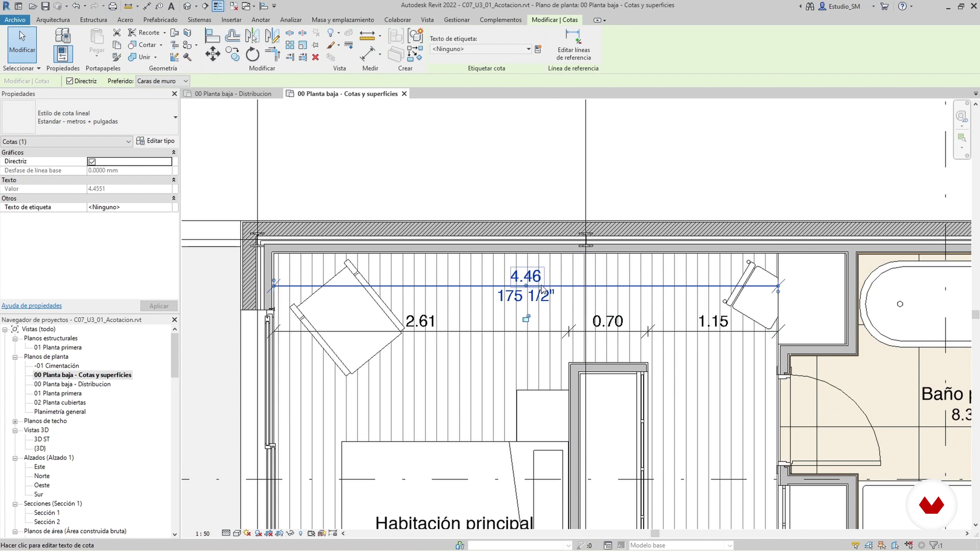Click the Desfase tool
This screenshot has height=551, width=980.
click(232, 36)
